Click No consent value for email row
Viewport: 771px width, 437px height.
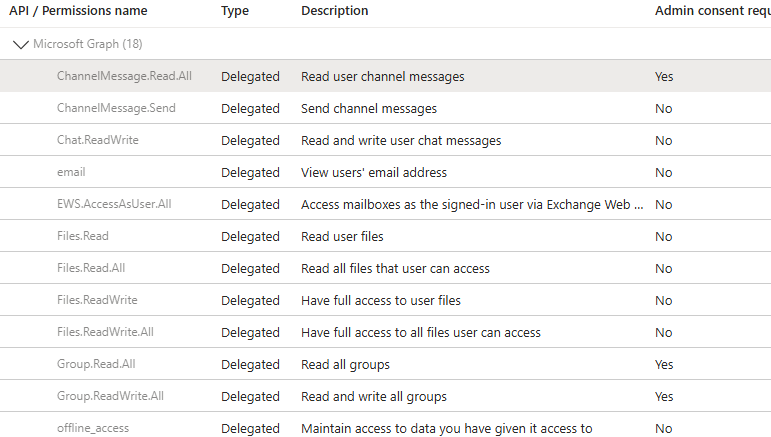tap(663, 173)
